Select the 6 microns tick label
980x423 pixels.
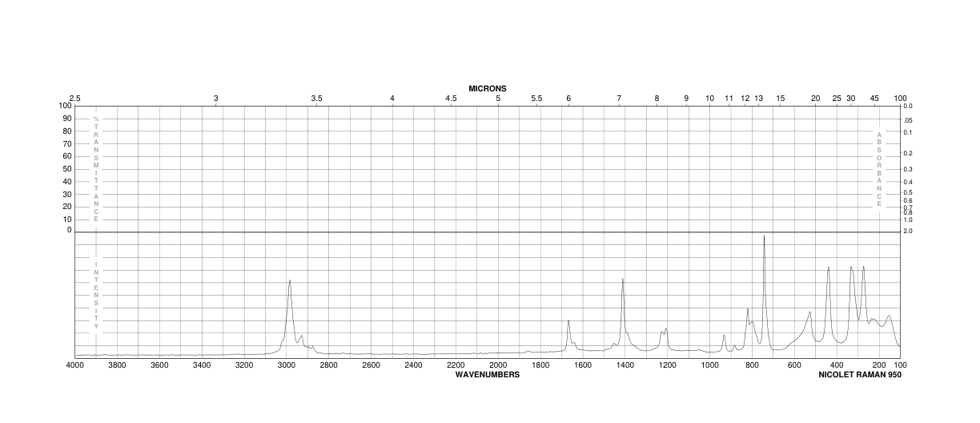tap(568, 99)
